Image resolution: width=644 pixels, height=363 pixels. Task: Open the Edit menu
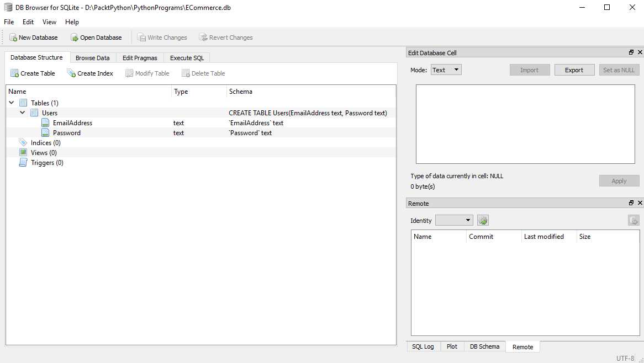[28, 22]
